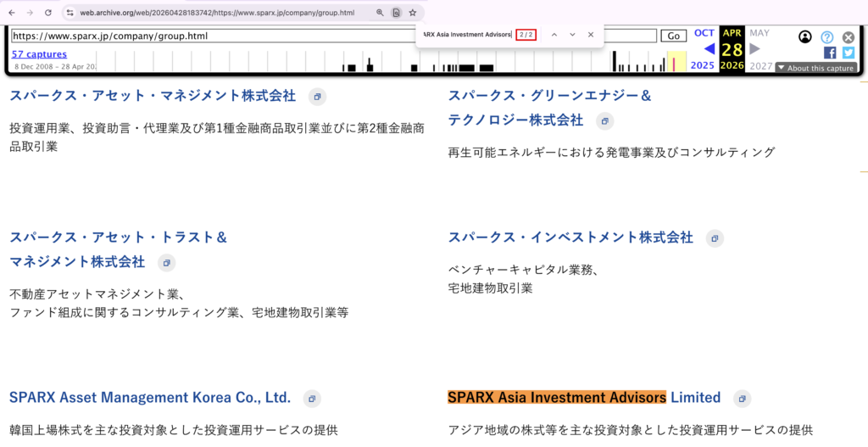Viewport: 868px width, 447px height.
Task: Click the find match counter 2/2
Action: pos(526,35)
